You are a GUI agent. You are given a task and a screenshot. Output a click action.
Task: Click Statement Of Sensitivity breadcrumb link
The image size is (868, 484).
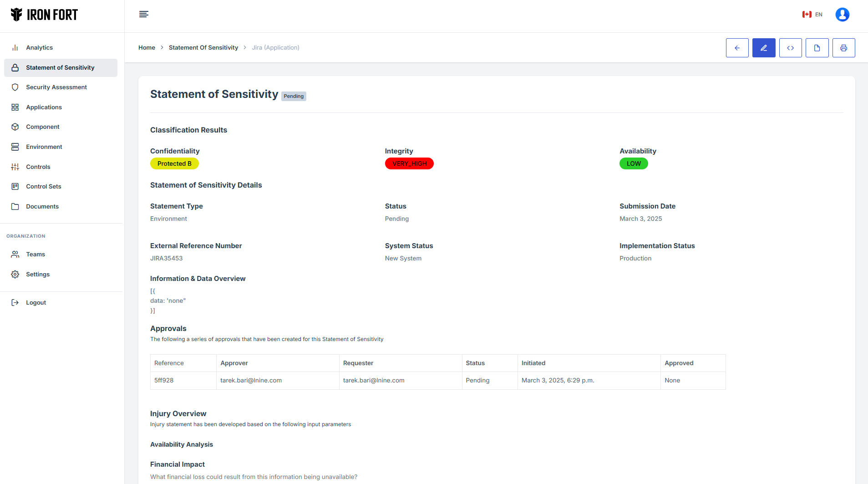[x=203, y=48]
